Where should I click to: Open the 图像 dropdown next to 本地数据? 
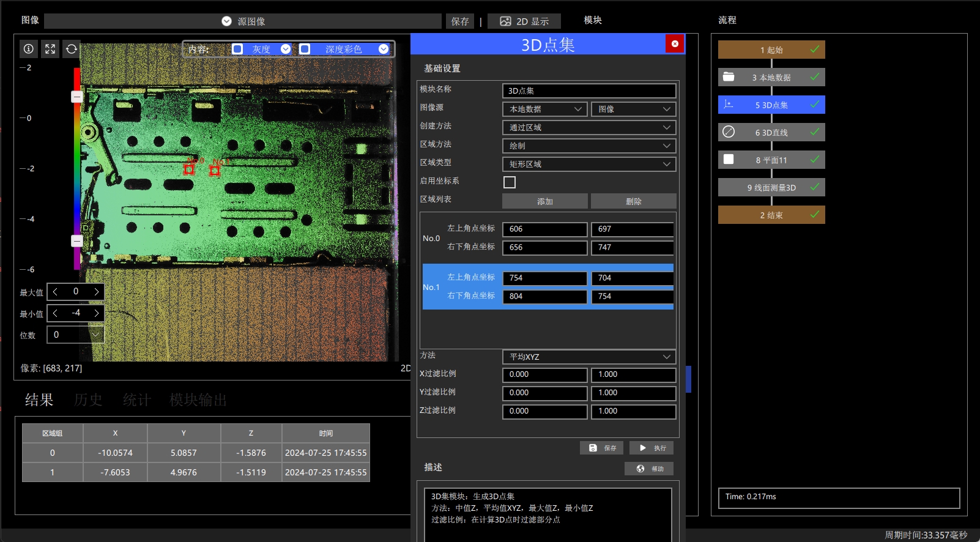point(634,109)
